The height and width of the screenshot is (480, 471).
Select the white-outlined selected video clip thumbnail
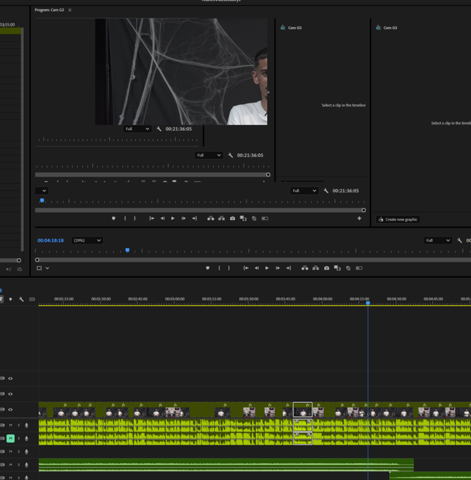[303, 410]
